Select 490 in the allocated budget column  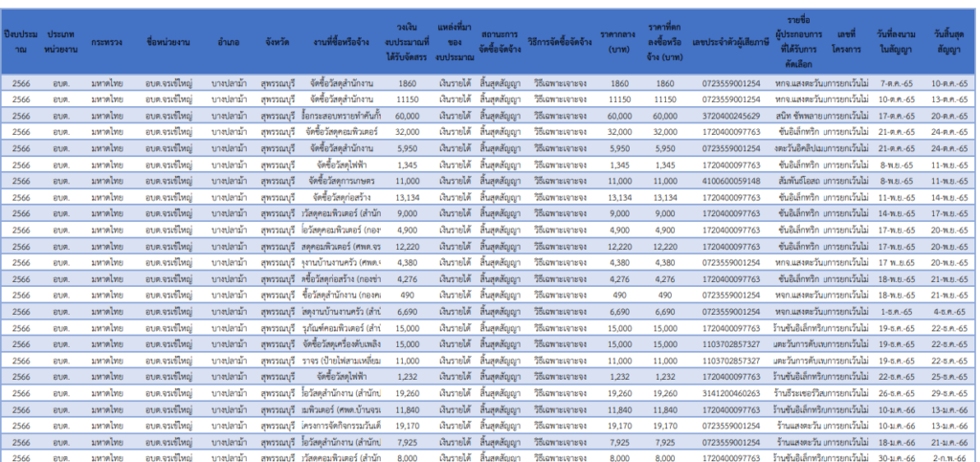(x=407, y=296)
